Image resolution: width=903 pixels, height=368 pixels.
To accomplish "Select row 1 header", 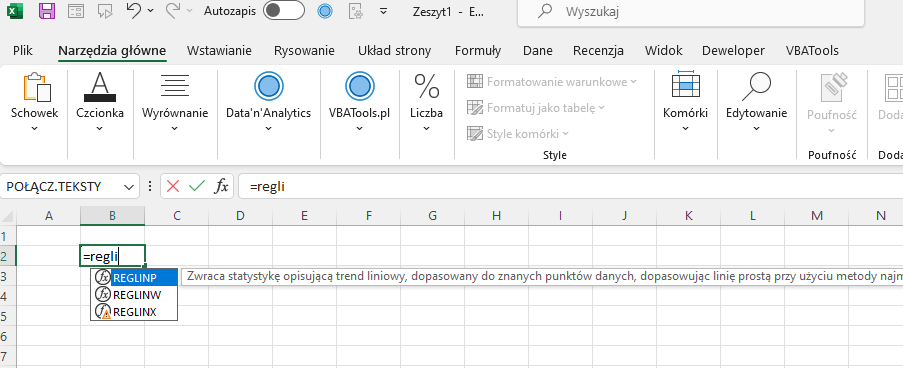I will pyautogui.click(x=8, y=236).
